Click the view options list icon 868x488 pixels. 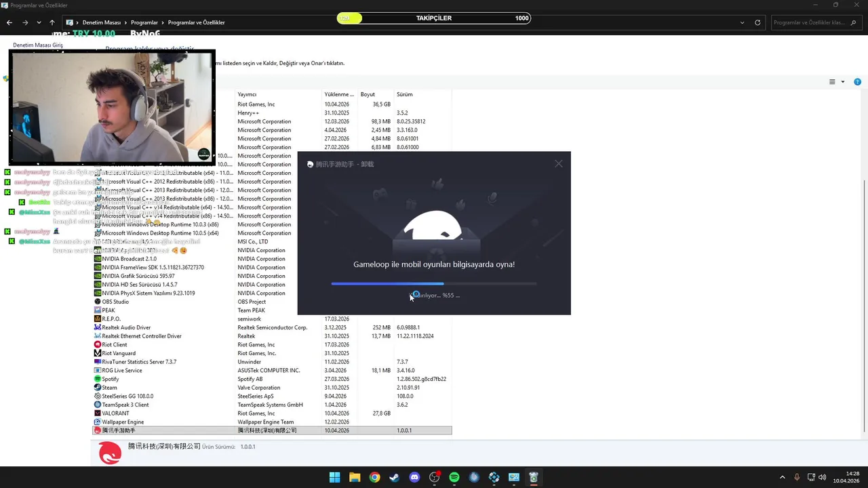pyautogui.click(x=832, y=82)
